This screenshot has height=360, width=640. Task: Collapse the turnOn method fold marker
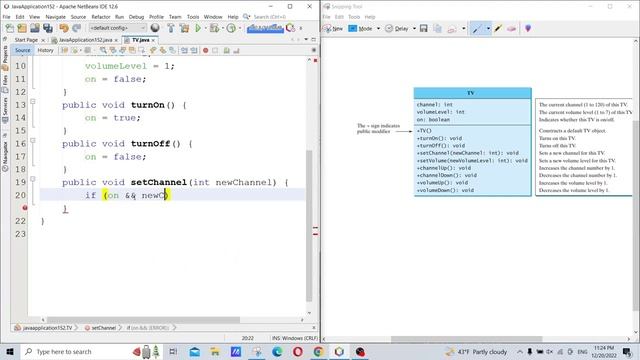(33, 102)
